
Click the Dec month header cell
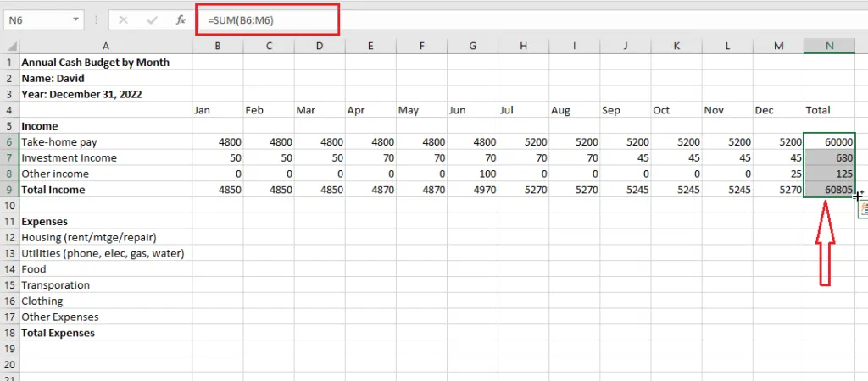778,110
